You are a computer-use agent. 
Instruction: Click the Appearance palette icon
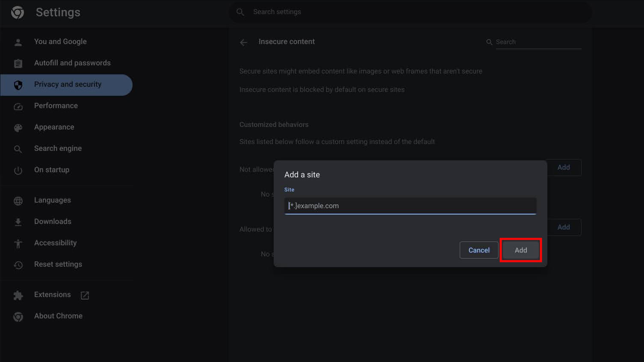(x=18, y=128)
